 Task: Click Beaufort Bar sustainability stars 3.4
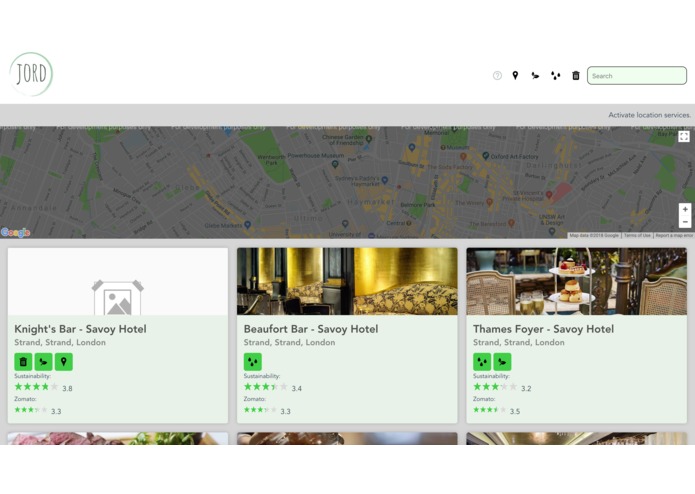266,387
